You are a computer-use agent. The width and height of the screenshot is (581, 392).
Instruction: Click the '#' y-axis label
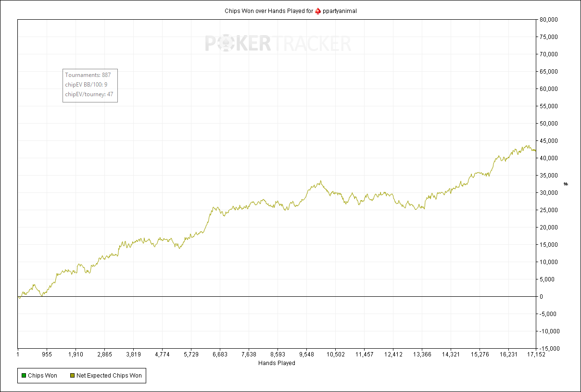click(566, 184)
